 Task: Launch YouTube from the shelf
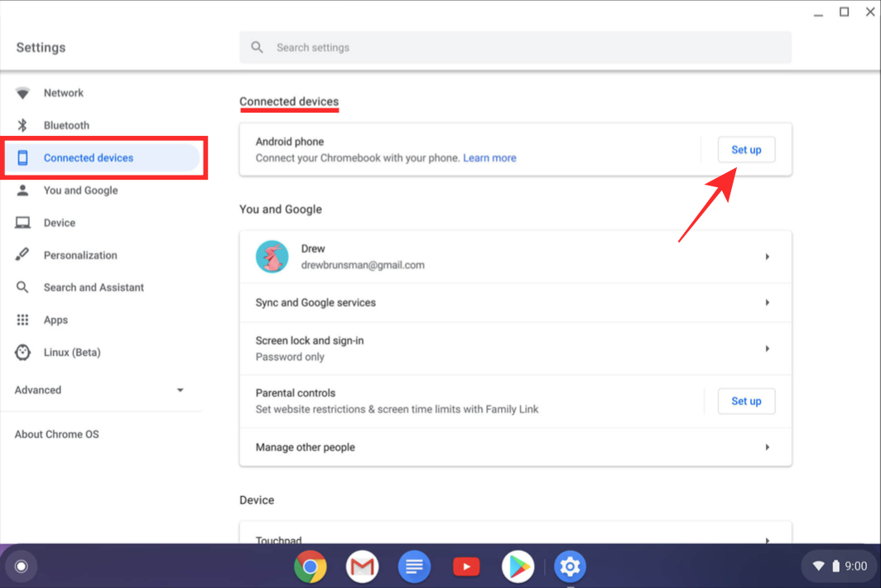pos(466,567)
